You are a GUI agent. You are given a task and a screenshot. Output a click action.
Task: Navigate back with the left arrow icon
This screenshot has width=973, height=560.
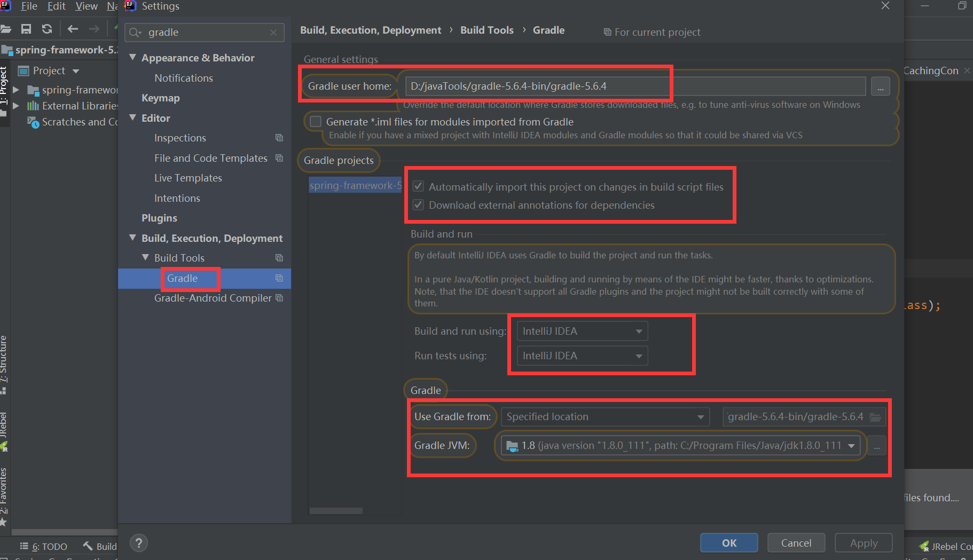tap(73, 29)
